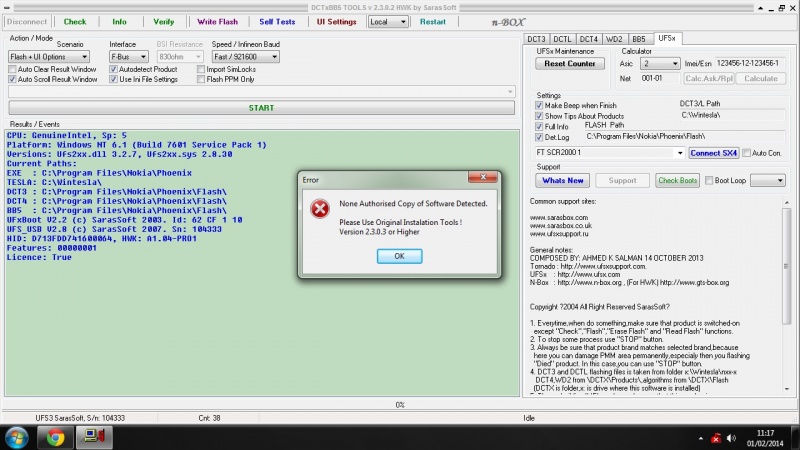Select the UFSx tab

(x=667, y=38)
